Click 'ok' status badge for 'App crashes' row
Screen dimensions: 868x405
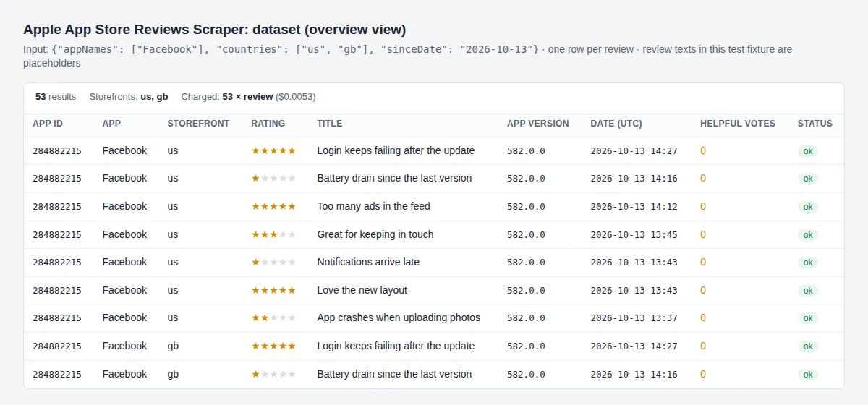point(808,318)
